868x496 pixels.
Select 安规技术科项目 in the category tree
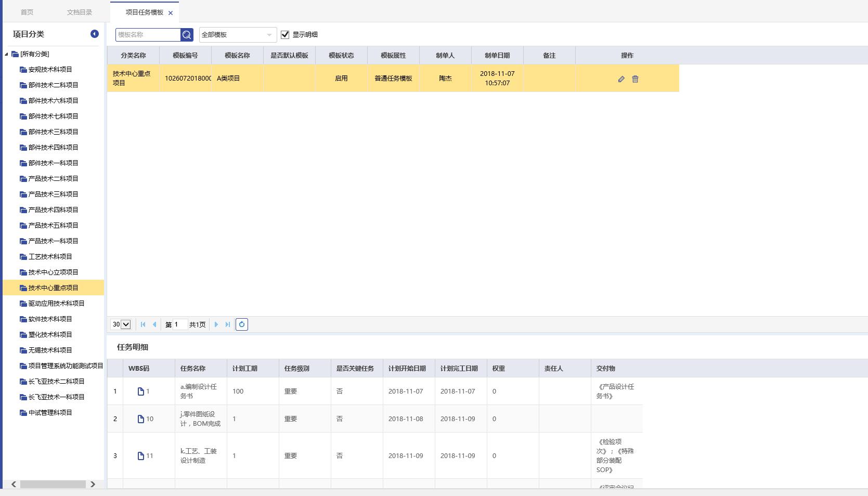[x=50, y=70]
